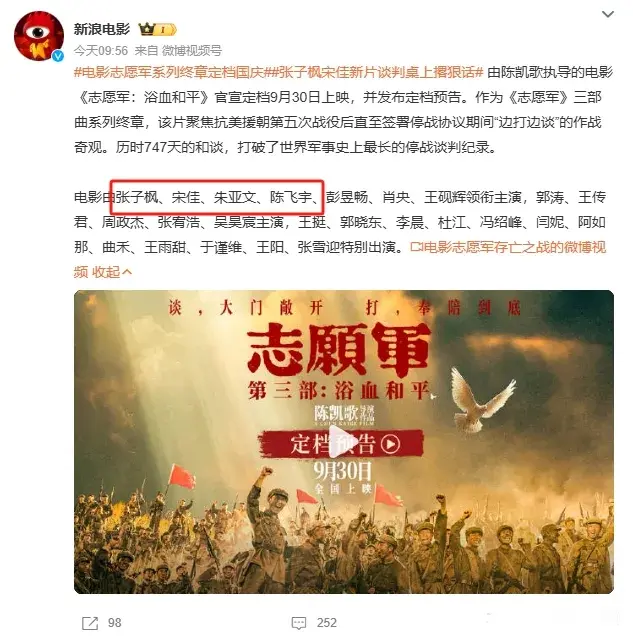Click the comment bubble icon

(299, 623)
